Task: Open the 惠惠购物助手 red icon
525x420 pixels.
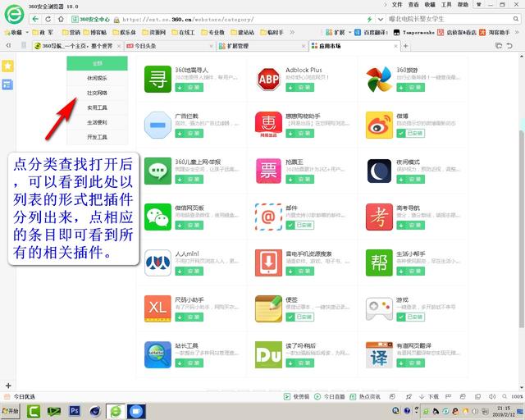Action: coord(268,125)
